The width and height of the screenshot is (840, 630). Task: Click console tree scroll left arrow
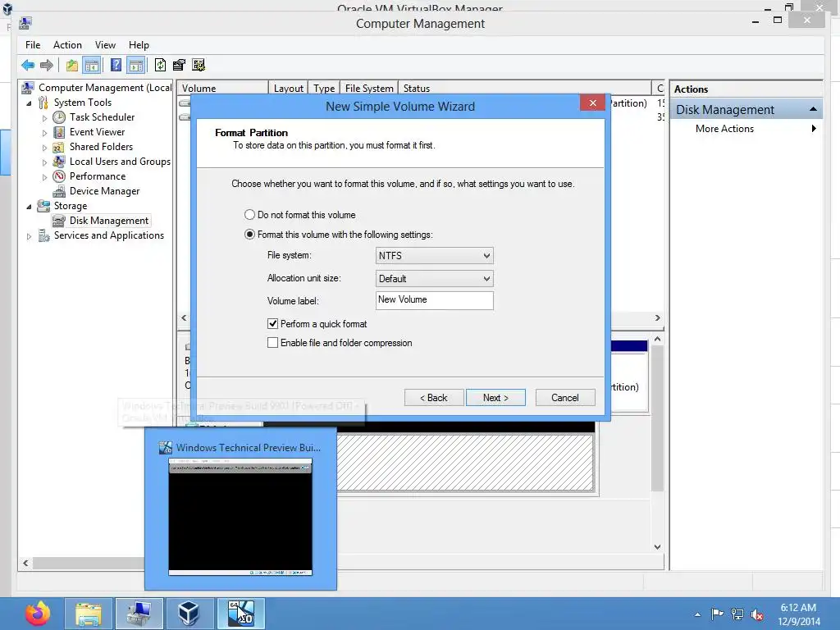click(x=25, y=563)
